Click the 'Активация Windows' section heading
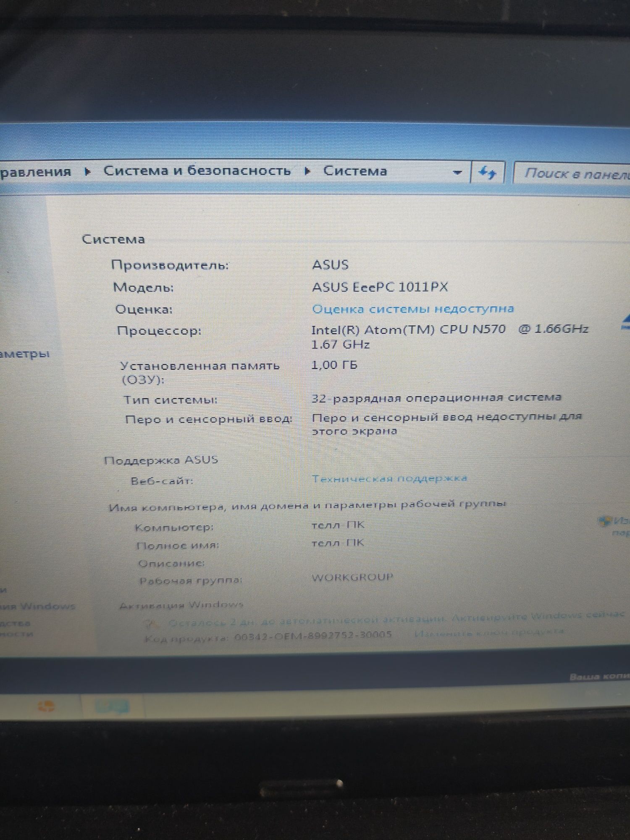This screenshot has height=840, width=630. coord(181,605)
